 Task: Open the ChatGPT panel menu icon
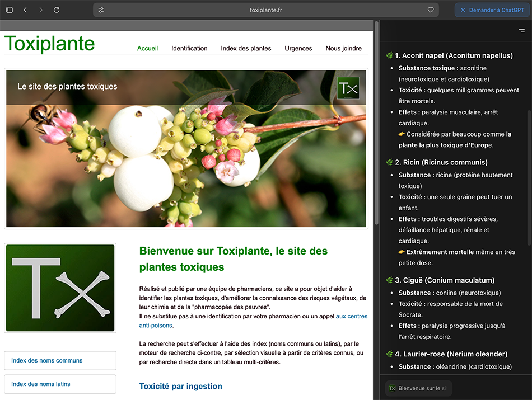pyautogui.click(x=522, y=31)
